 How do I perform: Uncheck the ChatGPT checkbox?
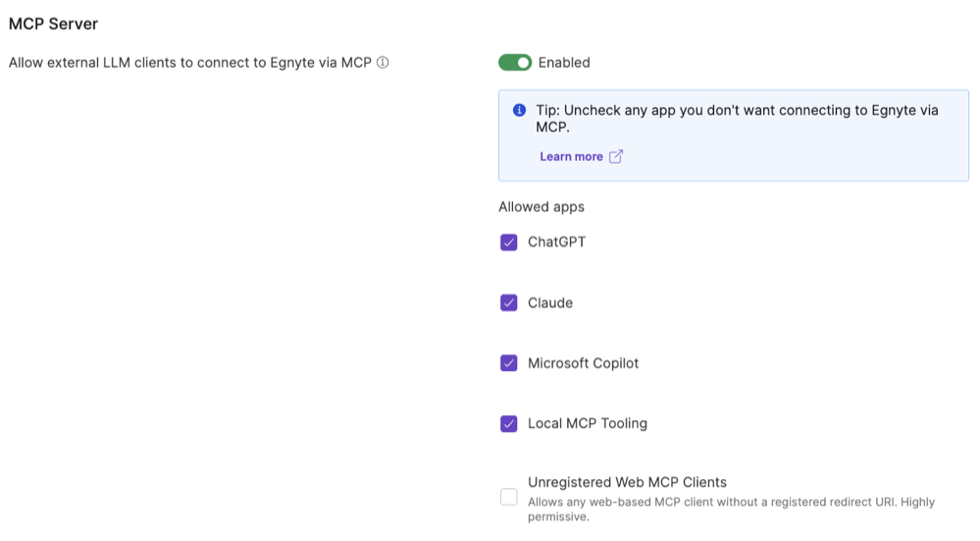coord(508,243)
